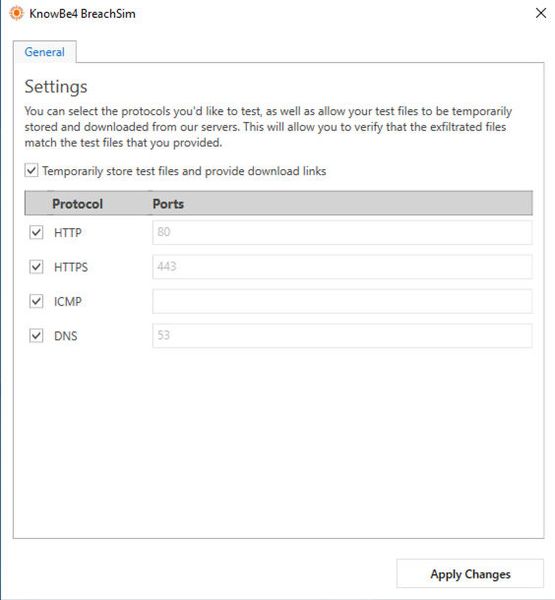Click the DNS protocol label

[x=65, y=336]
